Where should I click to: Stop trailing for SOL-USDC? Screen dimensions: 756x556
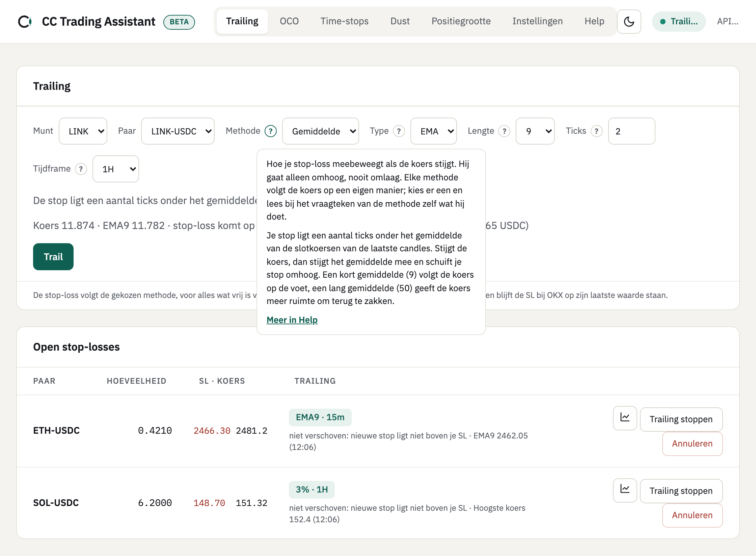click(681, 491)
